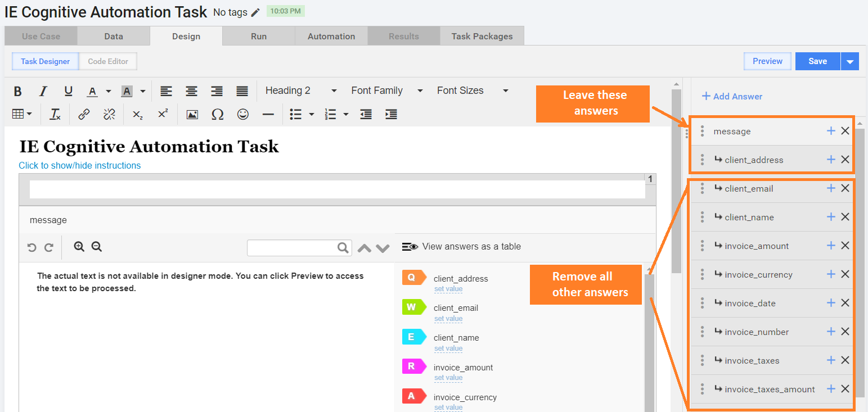Expand the Save button dropdown arrow

coord(850,61)
